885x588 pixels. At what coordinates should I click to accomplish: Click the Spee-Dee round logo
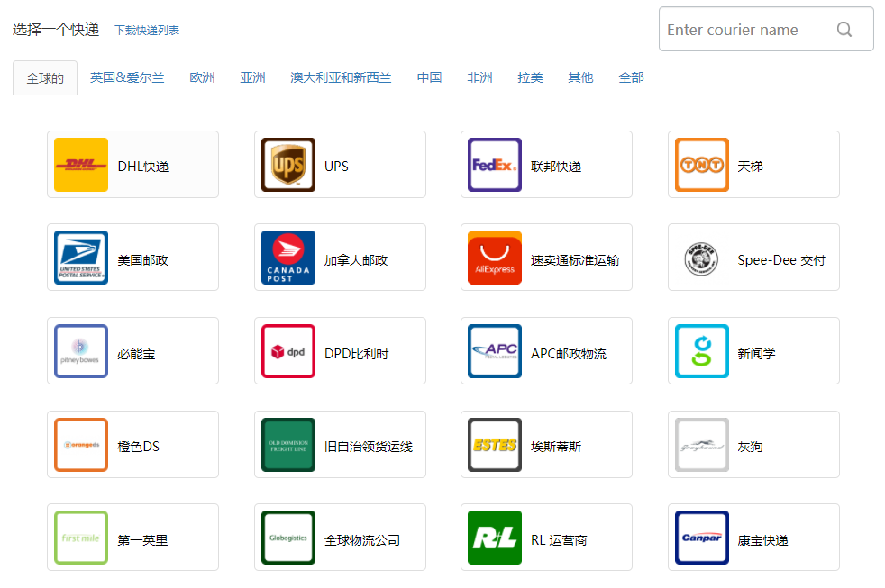(x=701, y=258)
